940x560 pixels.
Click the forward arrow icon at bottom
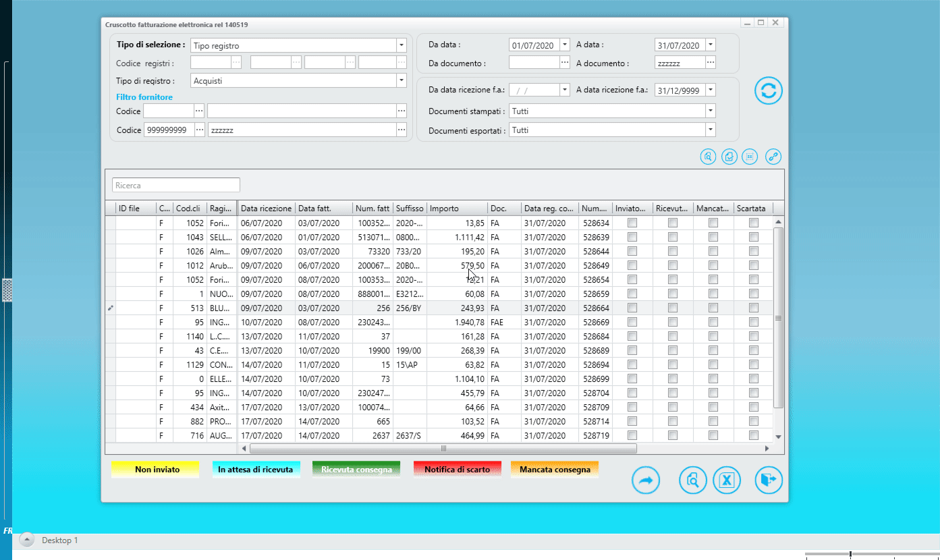coord(646,480)
